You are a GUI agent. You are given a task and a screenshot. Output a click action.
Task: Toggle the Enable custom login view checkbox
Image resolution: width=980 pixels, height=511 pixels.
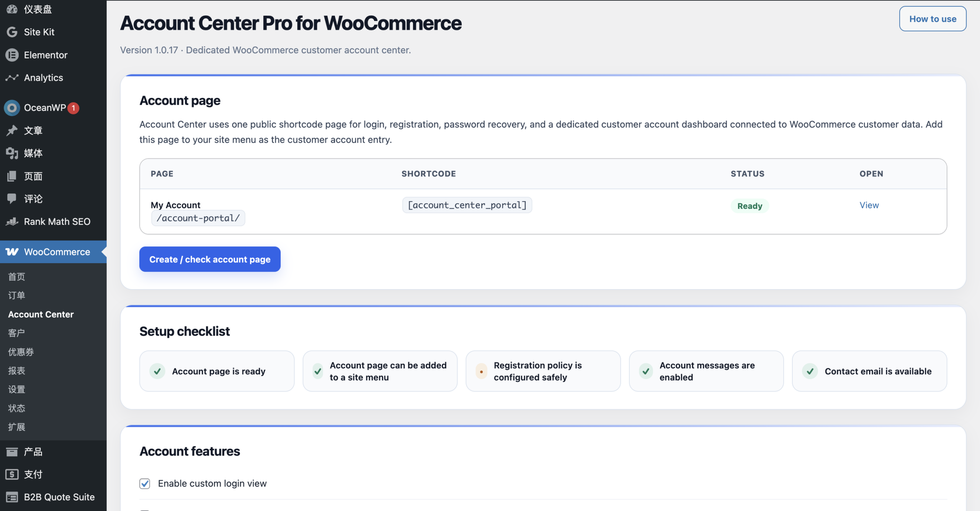click(145, 483)
